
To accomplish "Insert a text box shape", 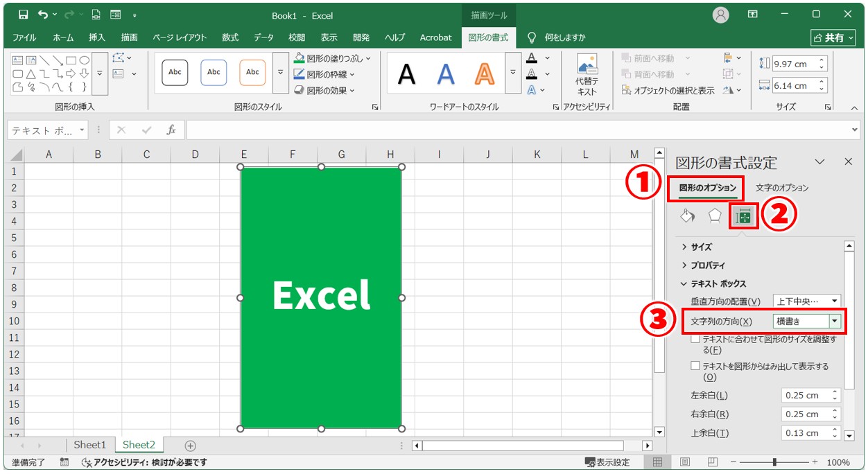I will pyautogui.click(x=18, y=60).
